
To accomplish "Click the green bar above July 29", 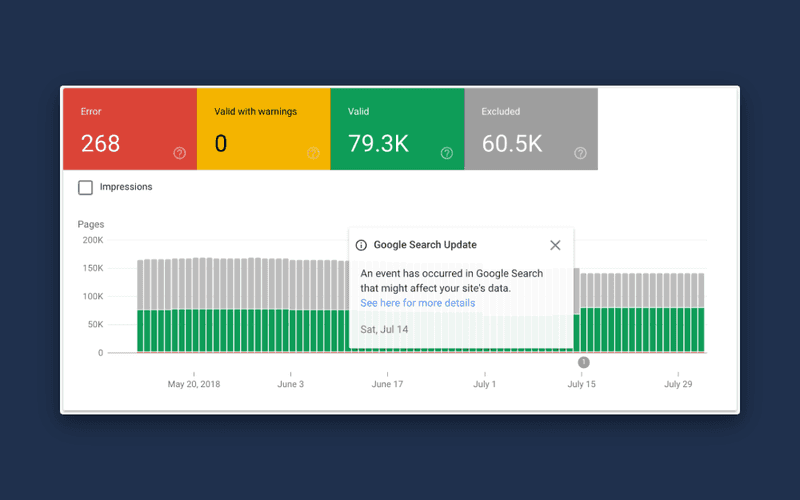I will point(680,330).
